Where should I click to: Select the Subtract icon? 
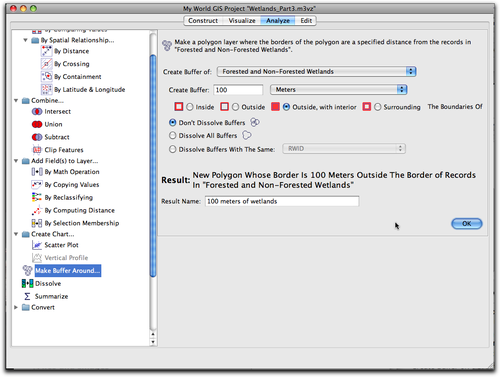(37, 137)
